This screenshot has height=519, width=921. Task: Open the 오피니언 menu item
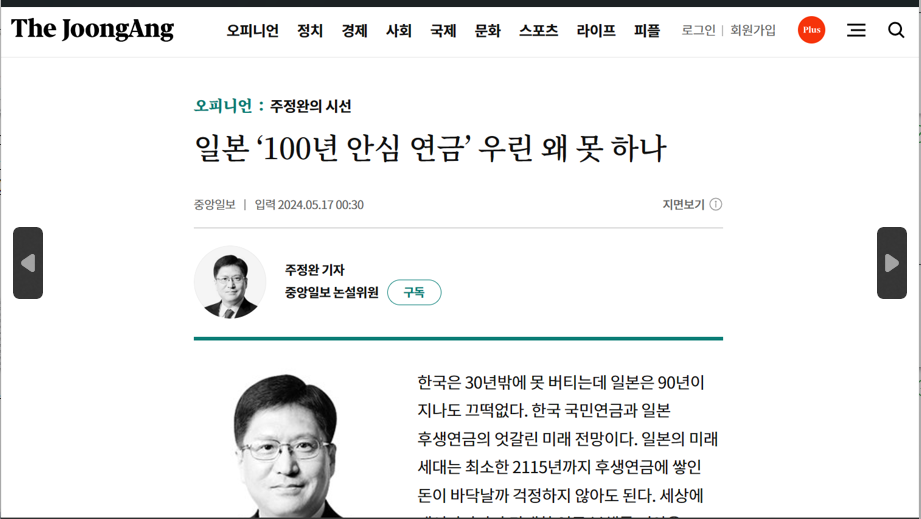click(x=252, y=31)
